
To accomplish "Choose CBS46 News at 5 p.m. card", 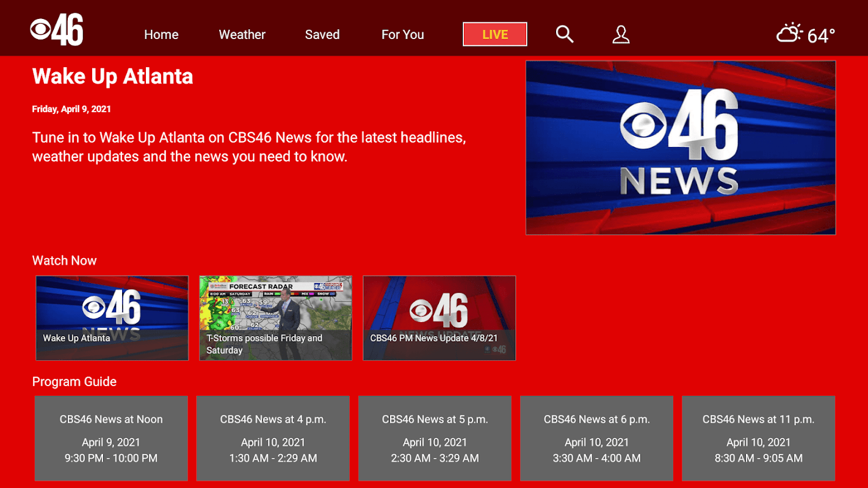I will (x=435, y=438).
